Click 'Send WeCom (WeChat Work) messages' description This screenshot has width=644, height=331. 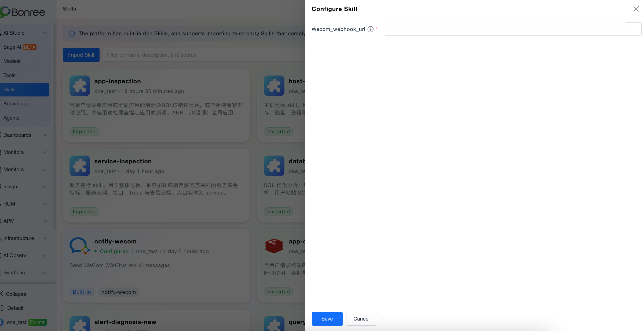[x=120, y=265]
